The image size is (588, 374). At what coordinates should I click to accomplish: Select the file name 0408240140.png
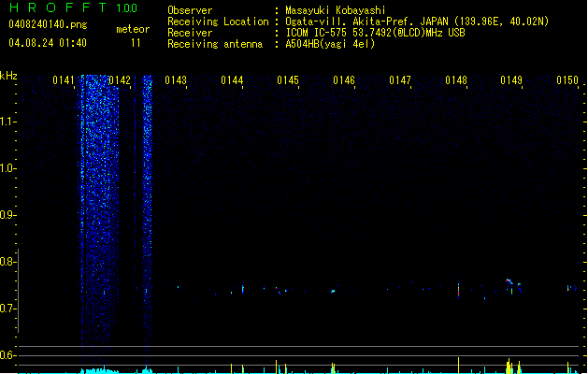pyautogui.click(x=48, y=25)
